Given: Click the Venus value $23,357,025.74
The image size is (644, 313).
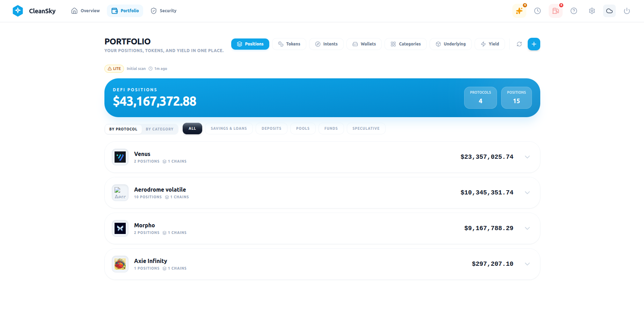Looking at the screenshot, I should click(x=487, y=157).
